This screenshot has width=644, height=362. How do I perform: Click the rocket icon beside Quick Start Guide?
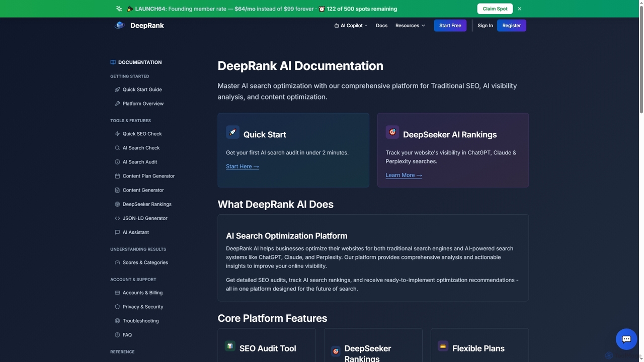point(117,89)
